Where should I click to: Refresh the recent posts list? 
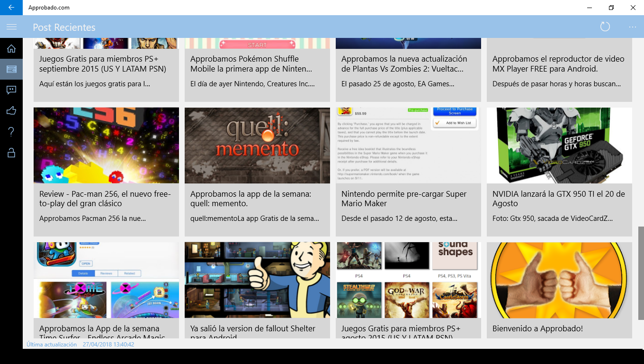point(605,27)
